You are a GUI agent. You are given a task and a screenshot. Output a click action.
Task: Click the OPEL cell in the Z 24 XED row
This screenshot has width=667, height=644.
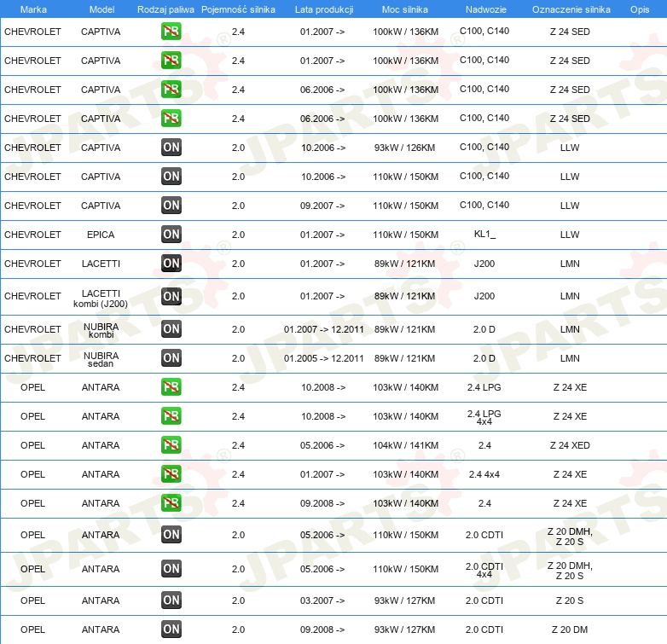pyautogui.click(x=32, y=445)
